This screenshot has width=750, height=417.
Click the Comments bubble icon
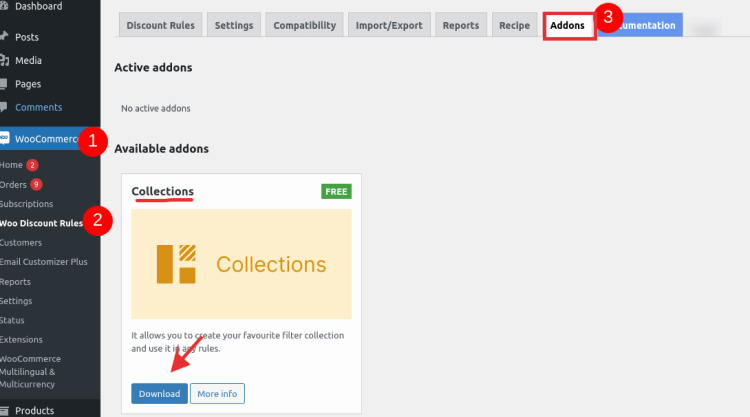(x=4, y=107)
